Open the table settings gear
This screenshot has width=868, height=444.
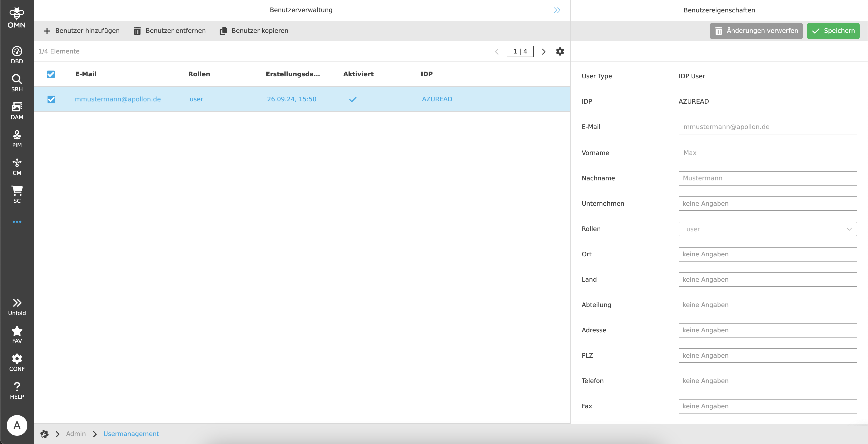(559, 52)
